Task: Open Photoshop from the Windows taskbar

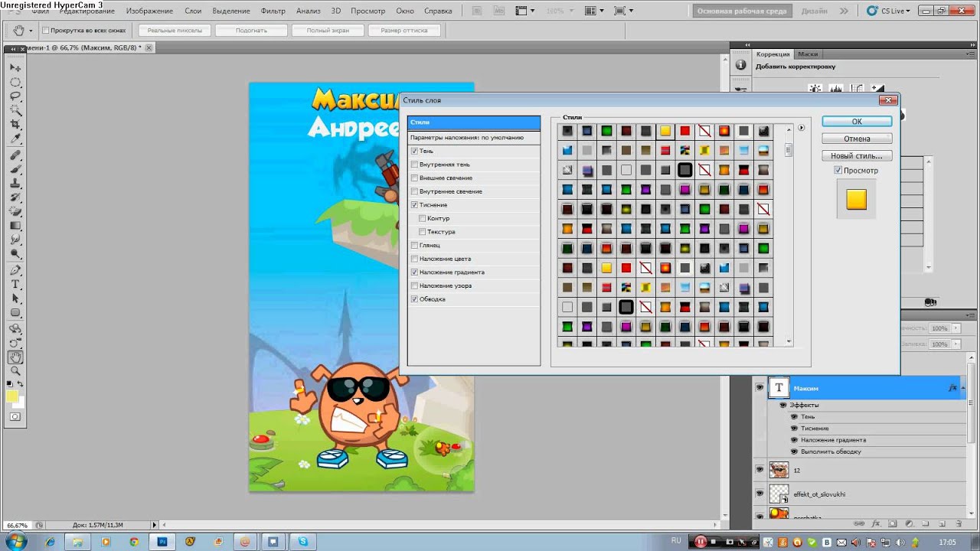Action: 162,542
